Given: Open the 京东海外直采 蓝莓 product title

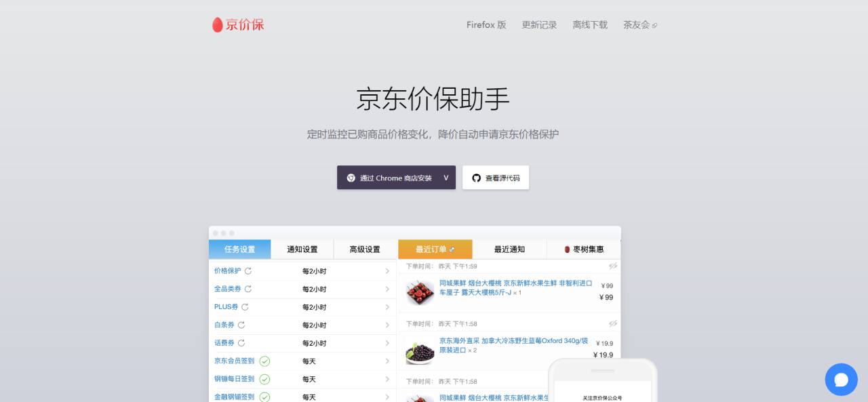Looking at the screenshot, I should (x=513, y=346).
